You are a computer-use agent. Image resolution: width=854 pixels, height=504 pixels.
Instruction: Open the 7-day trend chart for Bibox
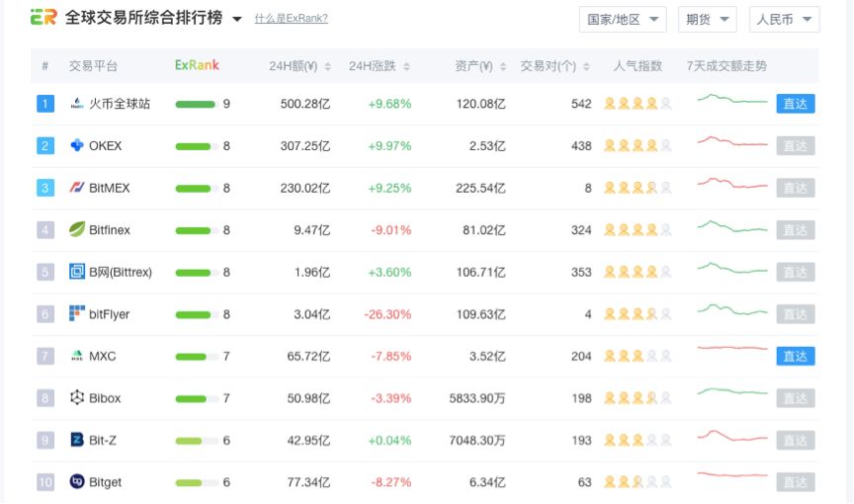click(x=732, y=391)
